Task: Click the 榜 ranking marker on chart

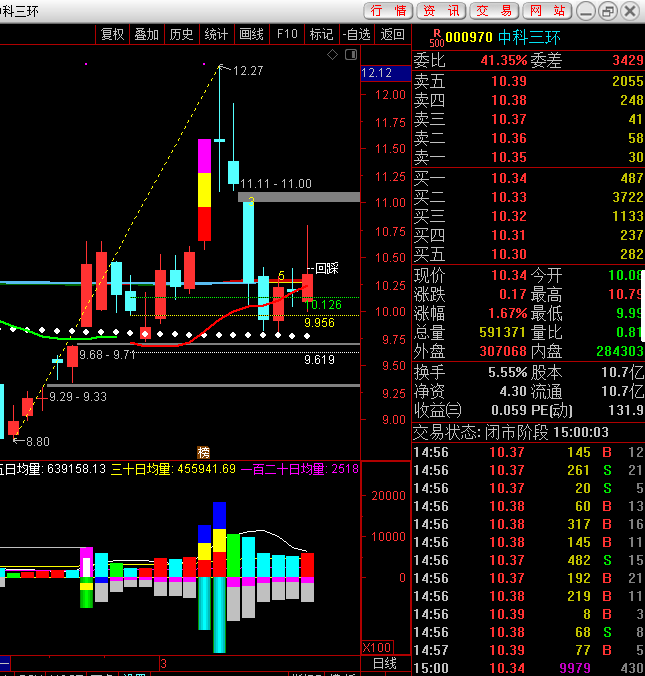Action: [x=204, y=452]
